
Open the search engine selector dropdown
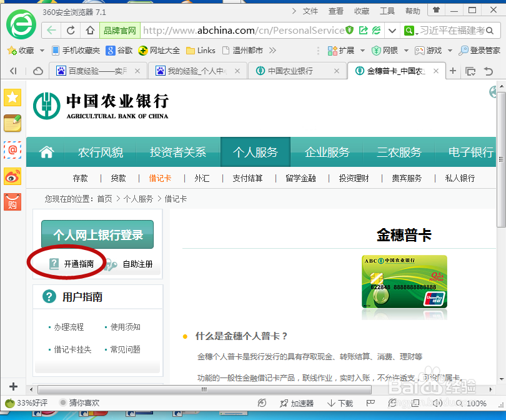[x=411, y=31]
